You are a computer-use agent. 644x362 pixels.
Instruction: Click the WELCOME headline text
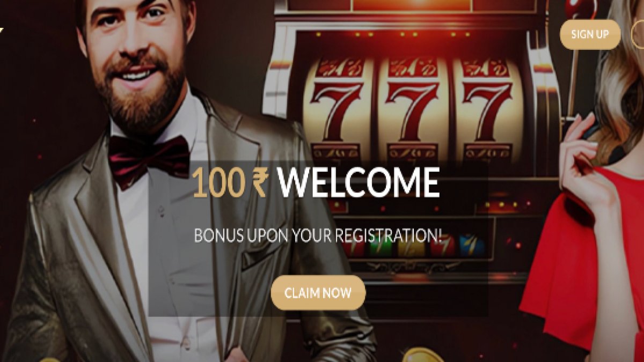[x=358, y=183]
